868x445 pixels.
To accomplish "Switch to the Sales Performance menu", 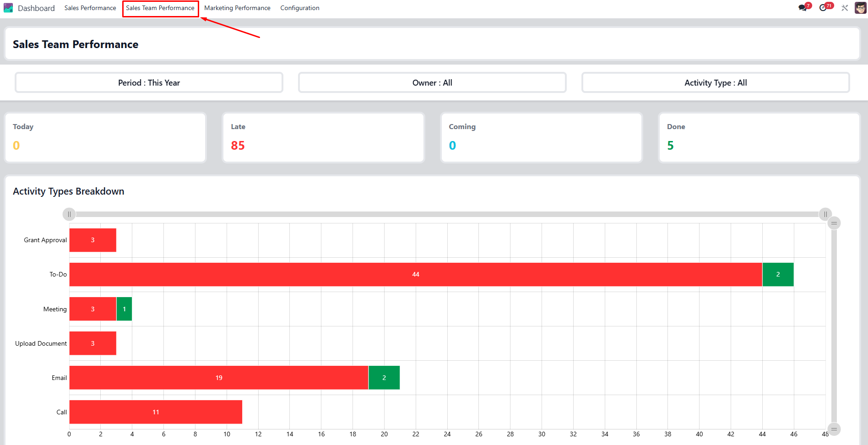I will point(90,8).
